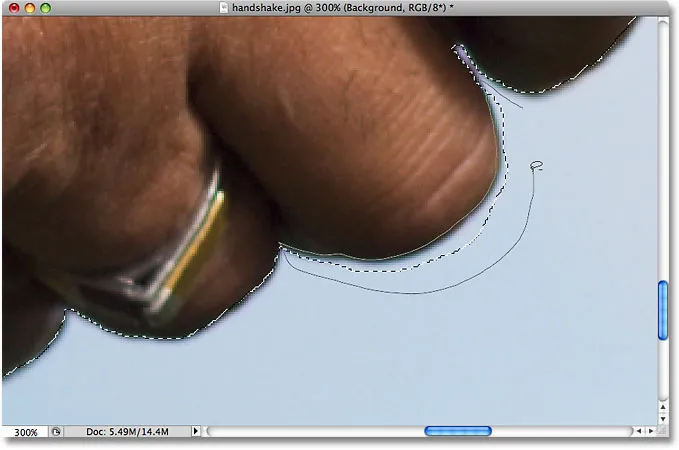The width and height of the screenshot is (679, 450).
Task: Open the document info arrow menu
Action: pyautogui.click(x=195, y=431)
